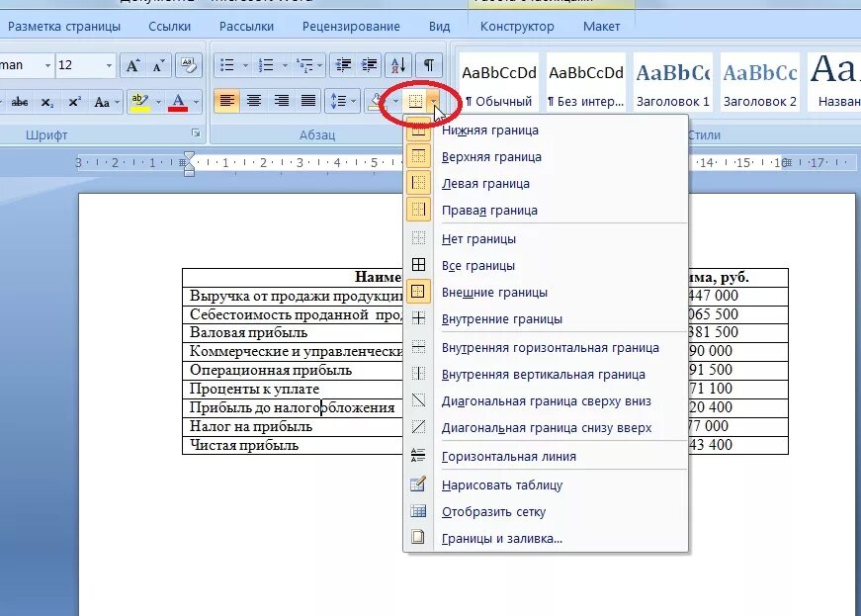Screen dimensions: 861x616
Task: Click Отобразить сетку
Action: (546, 512)
